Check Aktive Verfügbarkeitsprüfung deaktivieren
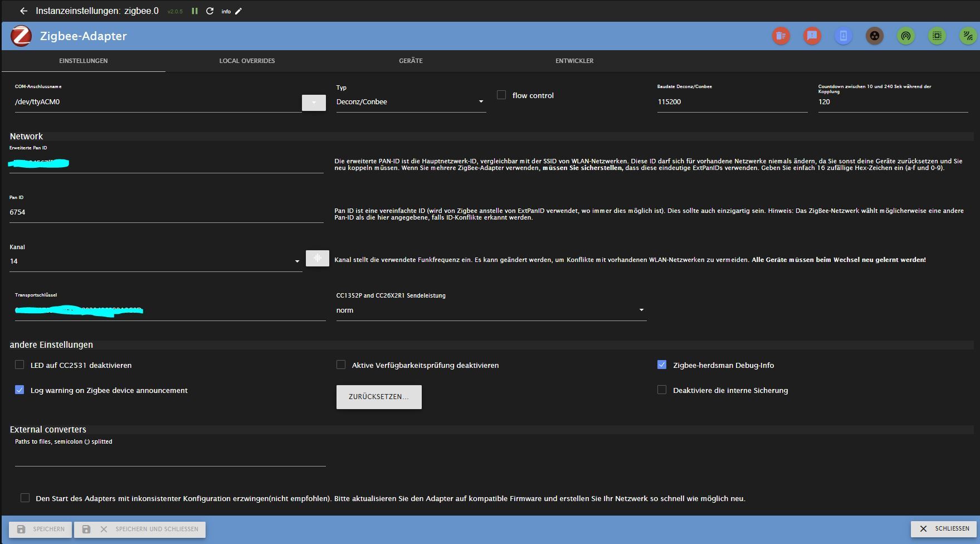Viewport: 980px width, 544px height. click(x=341, y=365)
